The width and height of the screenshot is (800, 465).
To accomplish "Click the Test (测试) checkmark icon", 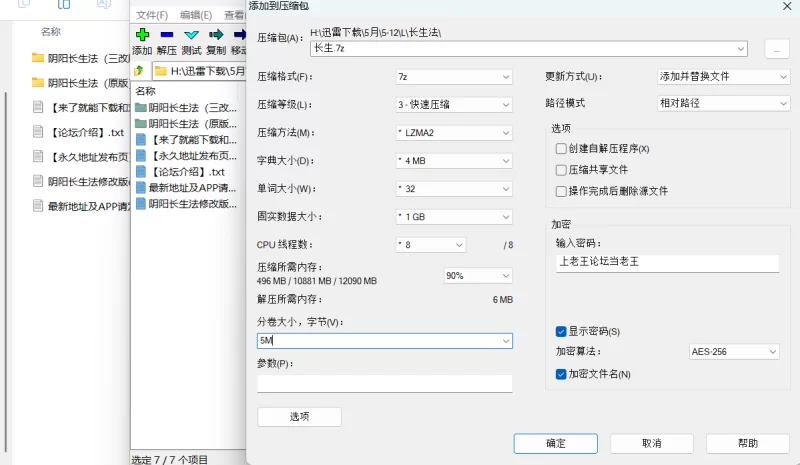I will (x=191, y=35).
